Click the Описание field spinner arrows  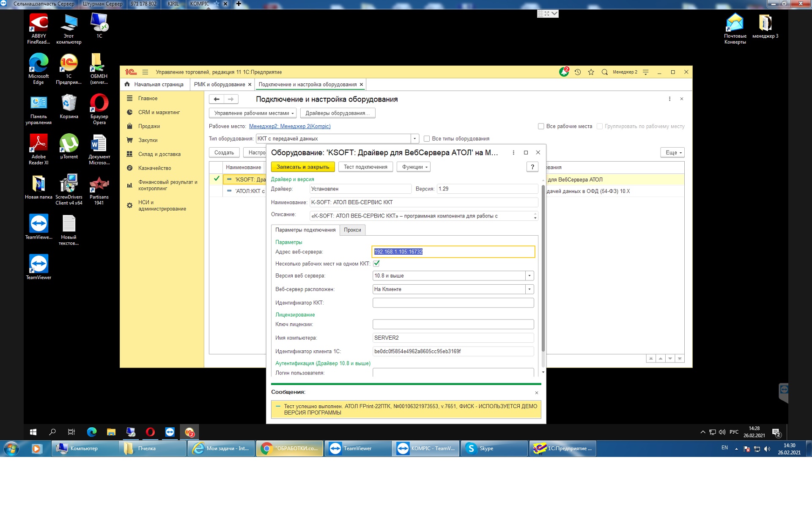click(535, 216)
